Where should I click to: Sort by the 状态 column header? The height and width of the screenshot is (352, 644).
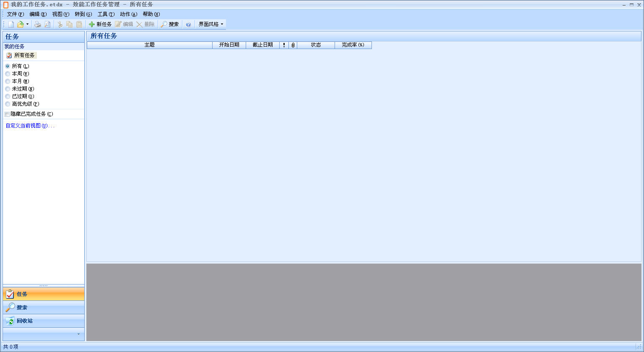pyautogui.click(x=316, y=45)
